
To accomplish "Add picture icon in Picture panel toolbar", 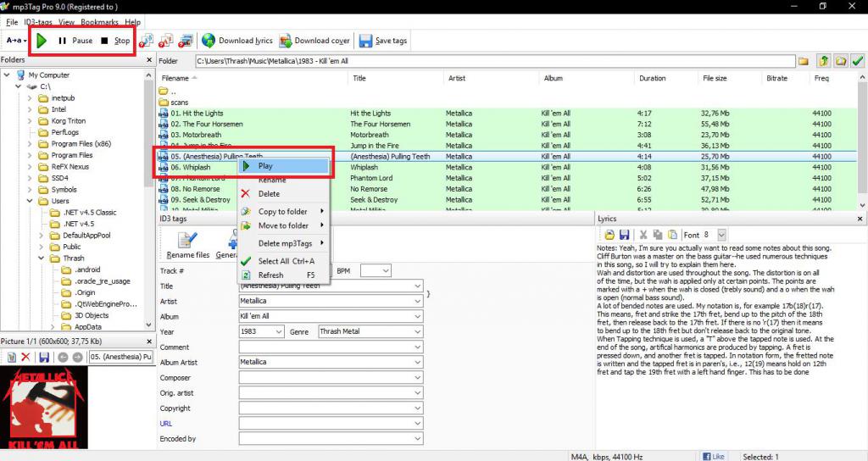I will pos(12,357).
